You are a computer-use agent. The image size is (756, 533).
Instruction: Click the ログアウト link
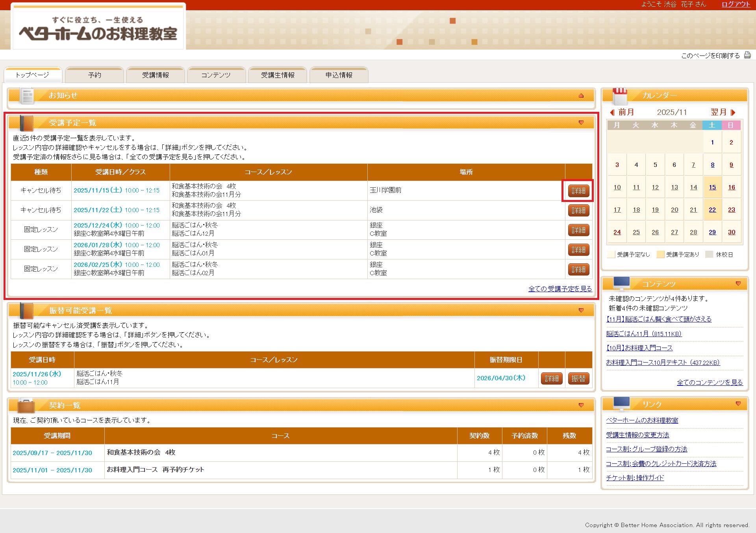(736, 4)
